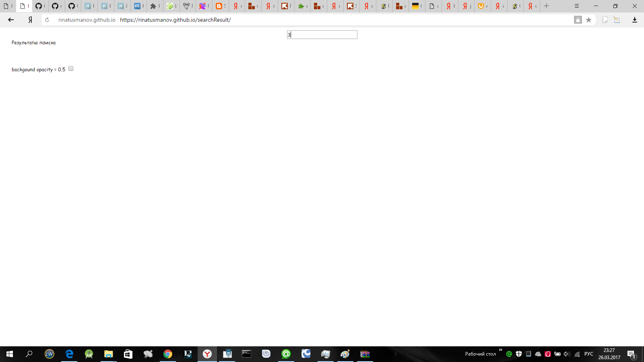Image resolution: width=644 pixels, height=362 pixels.
Task: Open the downloads panel via download arrow
Action: click(635, 19)
